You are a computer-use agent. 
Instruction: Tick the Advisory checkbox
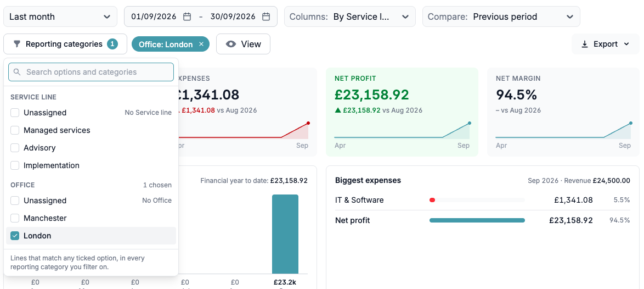[15, 148]
